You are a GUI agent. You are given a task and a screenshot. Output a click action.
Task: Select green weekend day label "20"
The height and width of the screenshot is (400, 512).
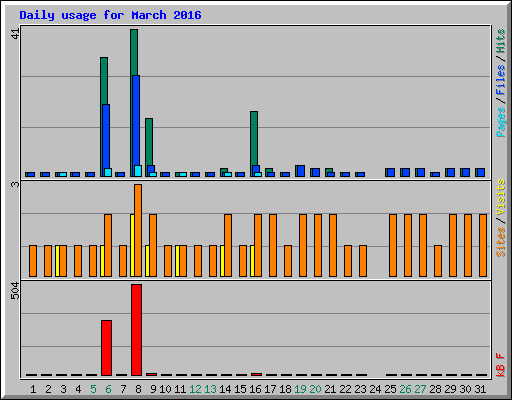click(315, 389)
